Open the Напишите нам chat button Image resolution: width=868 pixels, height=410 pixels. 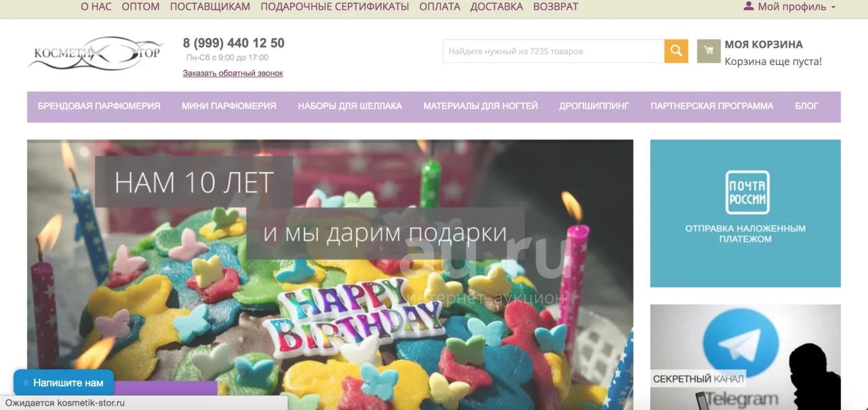pos(64,383)
